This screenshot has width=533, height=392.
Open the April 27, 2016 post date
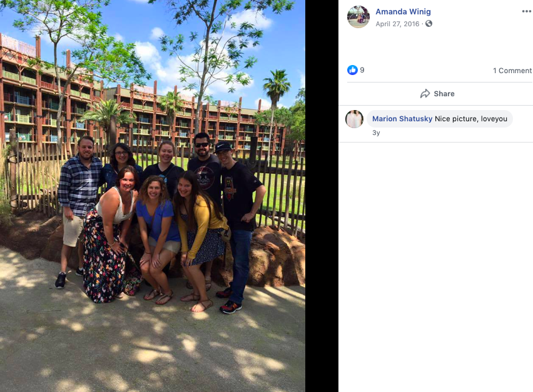[397, 24]
